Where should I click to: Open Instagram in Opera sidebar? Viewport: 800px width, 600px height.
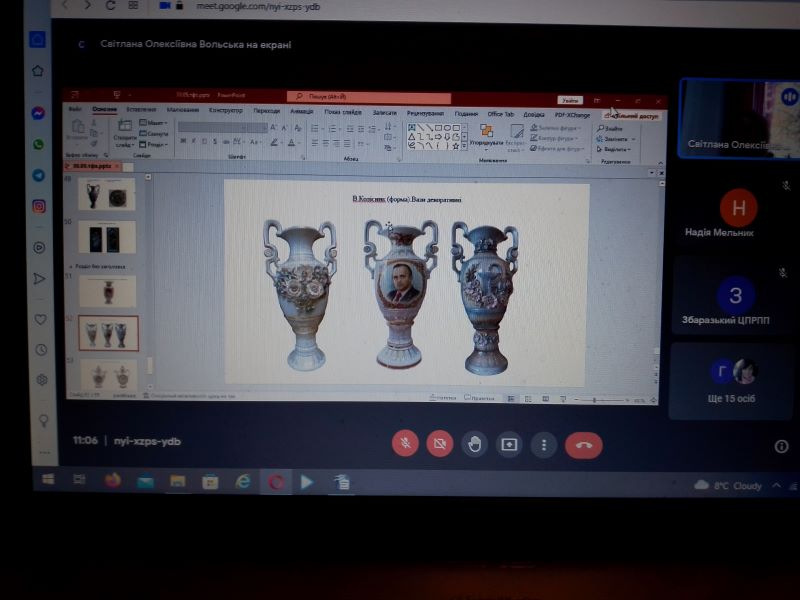tap(39, 206)
